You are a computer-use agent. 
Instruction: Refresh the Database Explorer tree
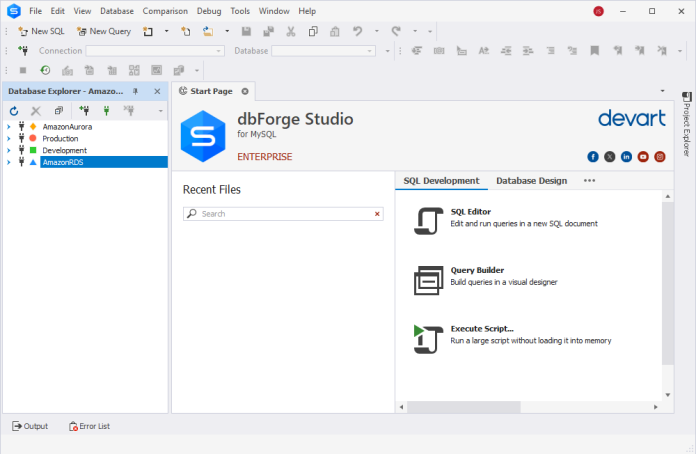(x=14, y=110)
